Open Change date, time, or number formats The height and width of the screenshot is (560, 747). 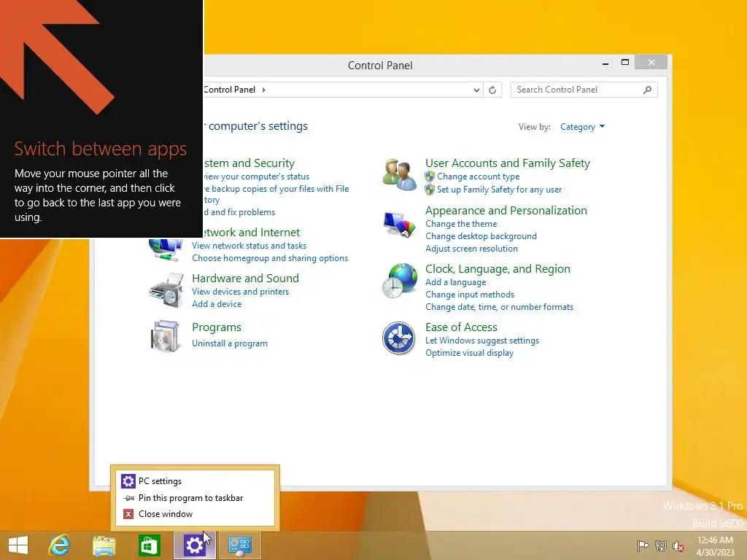(x=499, y=307)
